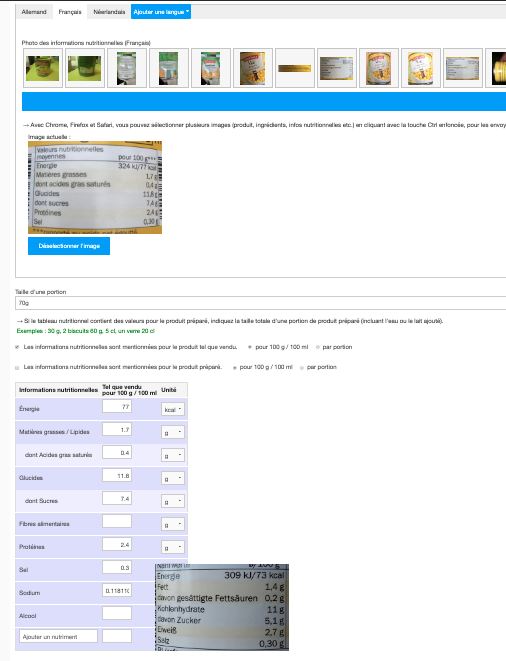Open the kcal unit dropdown for Énergie
The image size is (506, 661).
(x=173, y=409)
